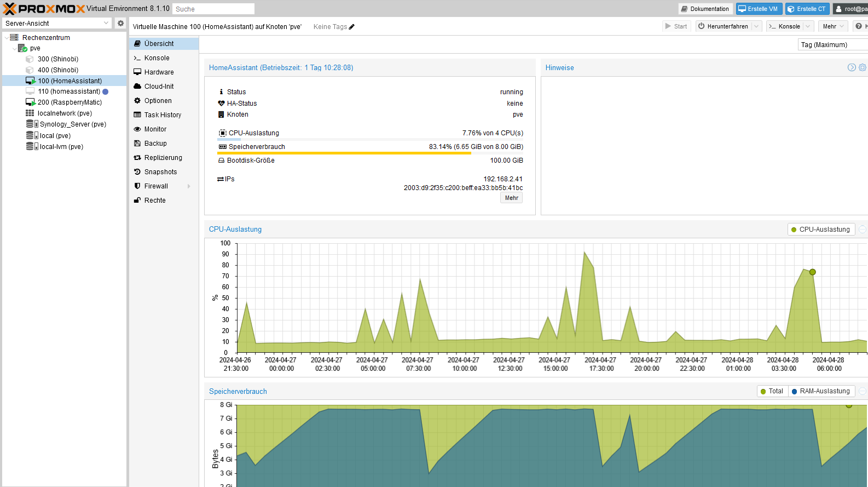Select 400 (Shinobi) container

[x=57, y=70]
